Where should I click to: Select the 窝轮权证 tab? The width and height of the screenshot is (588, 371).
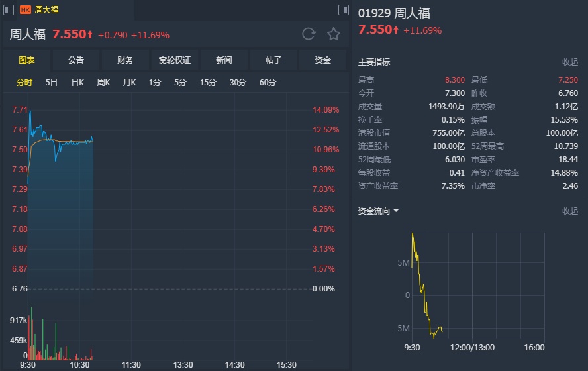coord(174,60)
